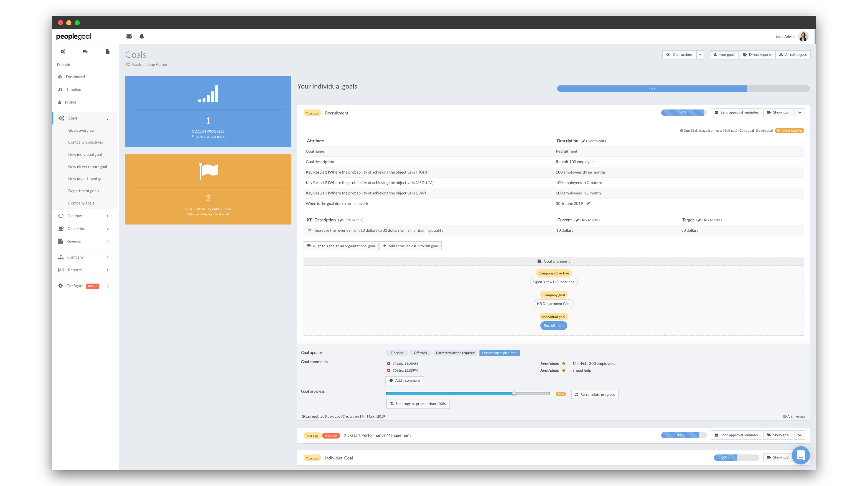The height and width of the screenshot is (486, 868).
Task: Select Corrective action required status
Action: [x=455, y=353]
